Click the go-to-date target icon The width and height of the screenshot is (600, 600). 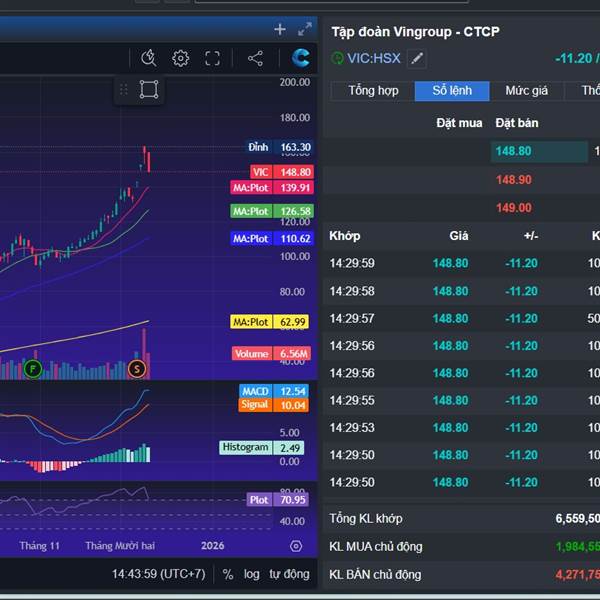point(296,546)
